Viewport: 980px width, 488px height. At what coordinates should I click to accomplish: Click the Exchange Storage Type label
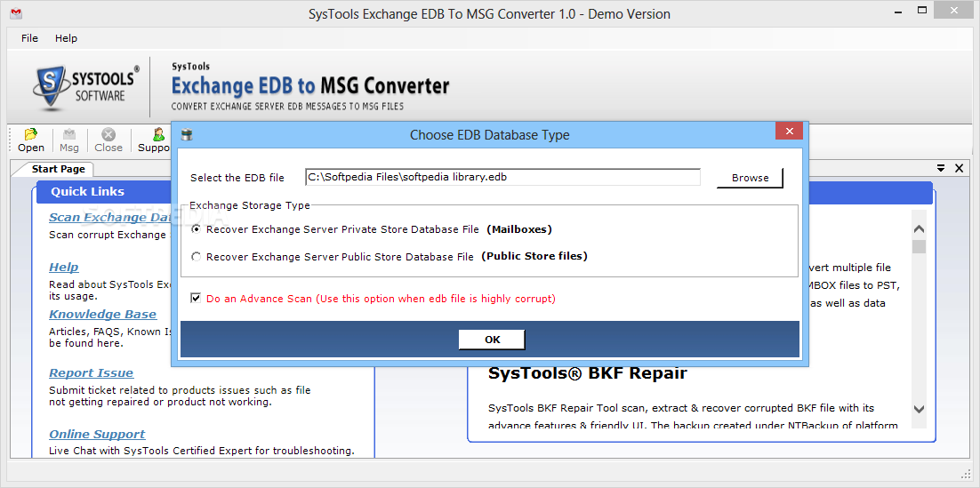(x=249, y=204)
